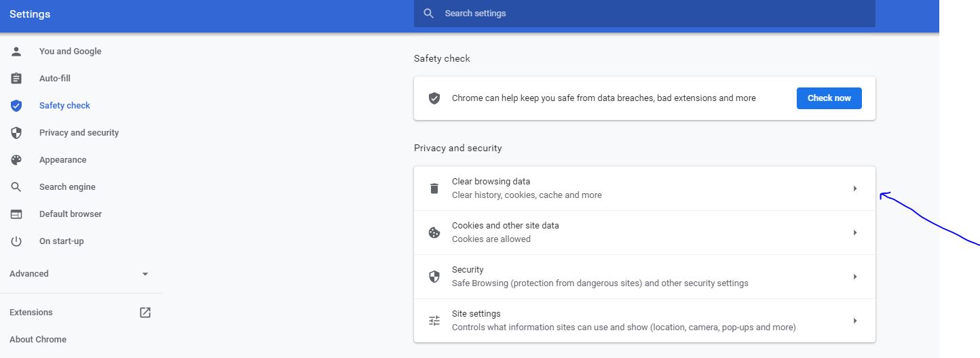The width and height of the screenshot is (980, 358).
Task: Open Site settings using its right arrow
Action: [x=855, y=321]
